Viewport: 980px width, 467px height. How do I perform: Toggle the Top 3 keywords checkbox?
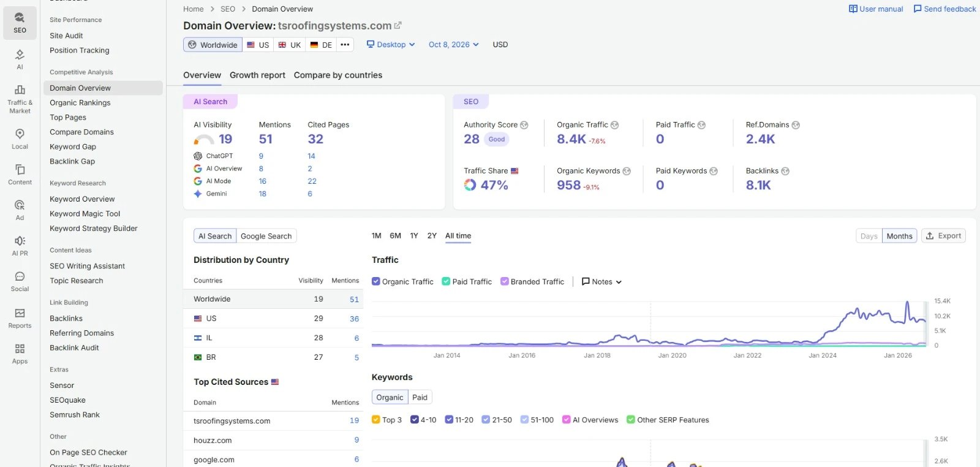coord(376,419)
